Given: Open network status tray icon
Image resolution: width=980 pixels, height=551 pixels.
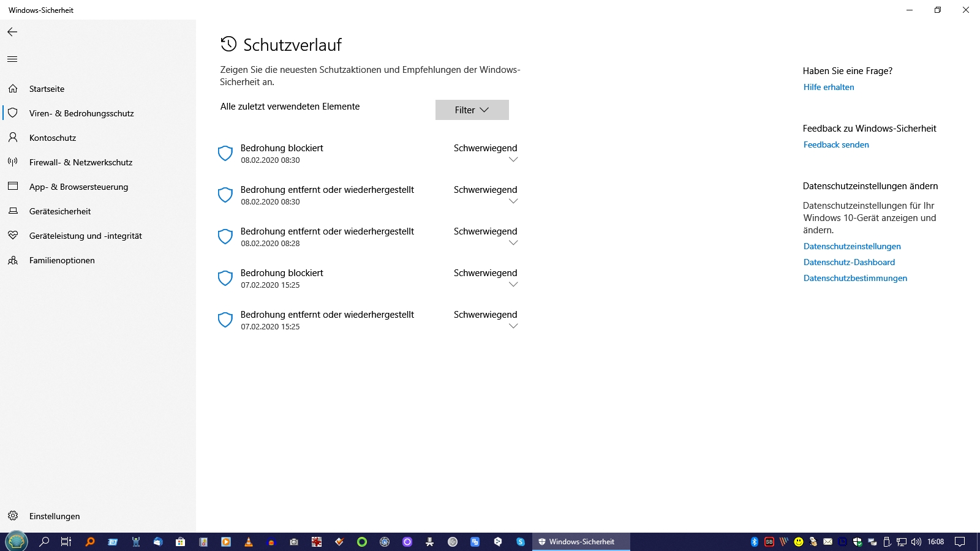Looking at the screenshot, I should click(902, 542).
